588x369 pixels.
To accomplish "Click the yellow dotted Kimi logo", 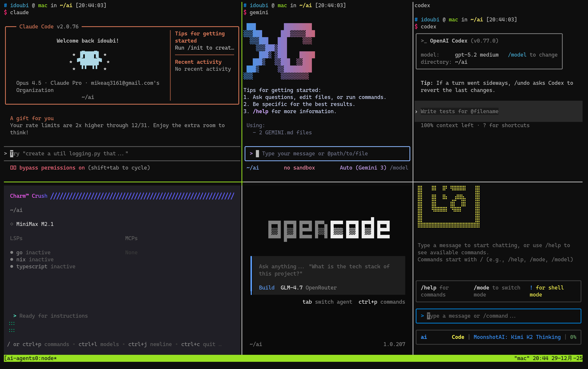I will [x=448, y=206].
